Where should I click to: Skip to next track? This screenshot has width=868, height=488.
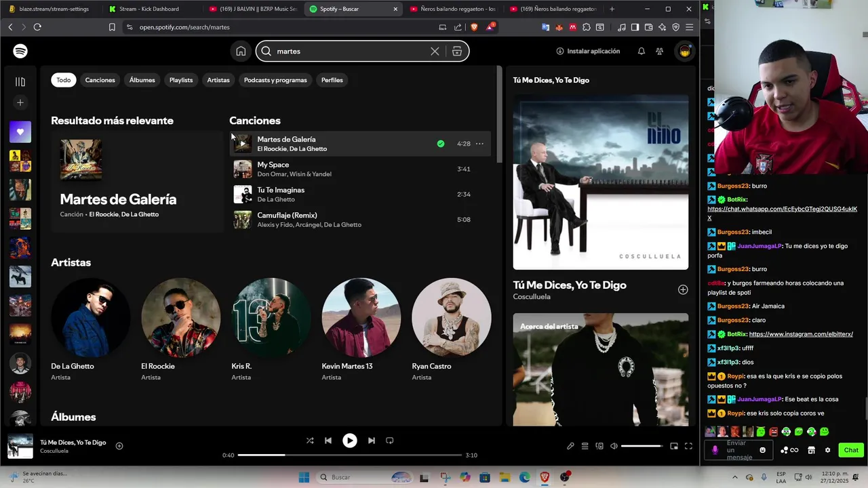(x=371, y=441)
